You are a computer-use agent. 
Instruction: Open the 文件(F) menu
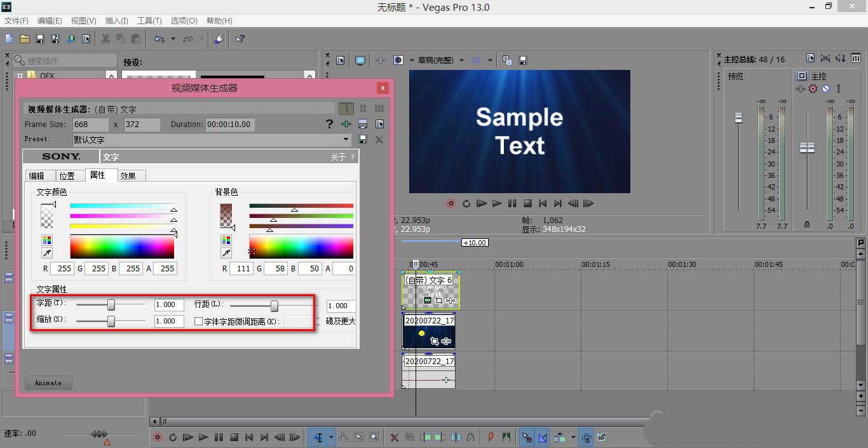pyautogui.click(x=17, y=21)
